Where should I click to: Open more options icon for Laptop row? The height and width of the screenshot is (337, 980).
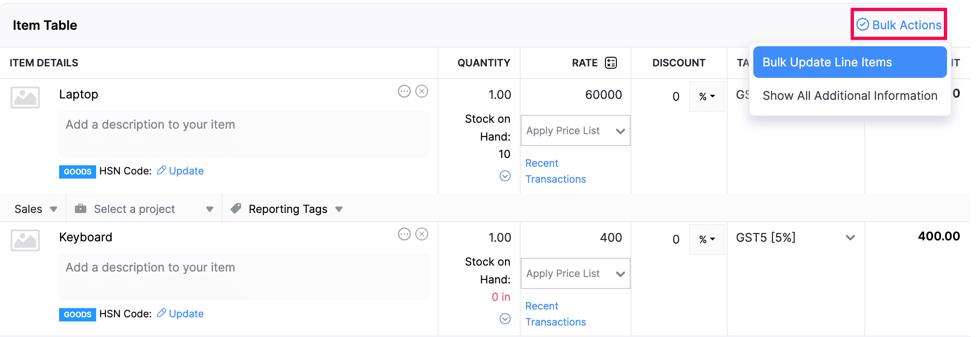(404, 92)
